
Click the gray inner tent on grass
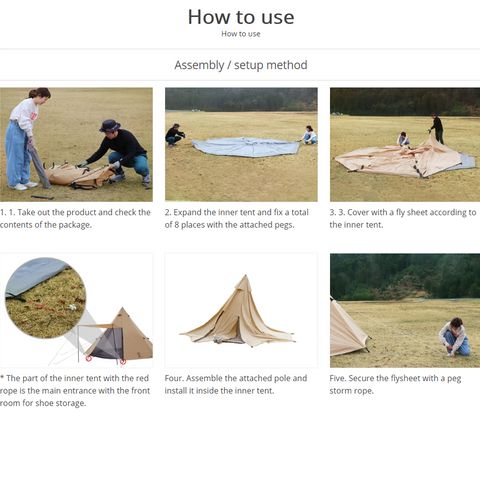pos(246,147)
